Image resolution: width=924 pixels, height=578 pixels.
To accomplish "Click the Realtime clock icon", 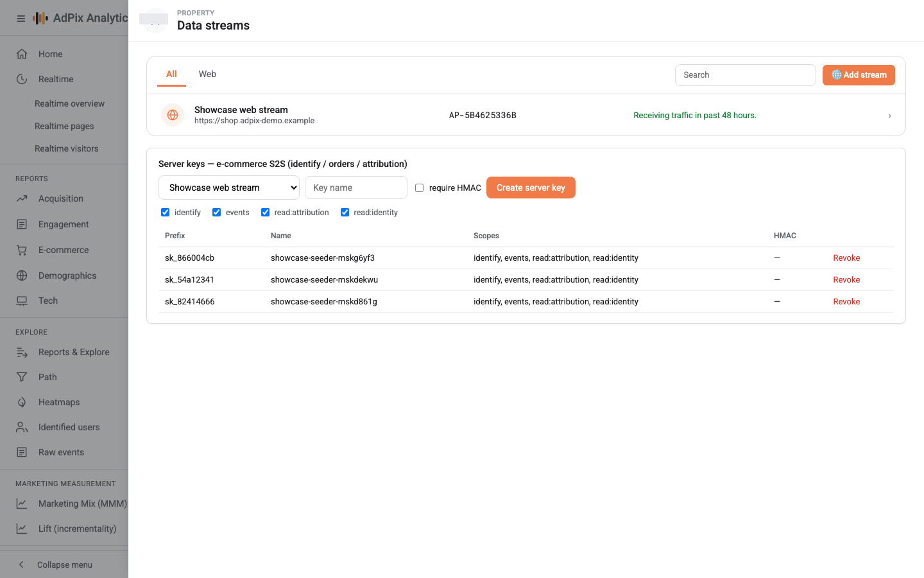I will point(22,79).
